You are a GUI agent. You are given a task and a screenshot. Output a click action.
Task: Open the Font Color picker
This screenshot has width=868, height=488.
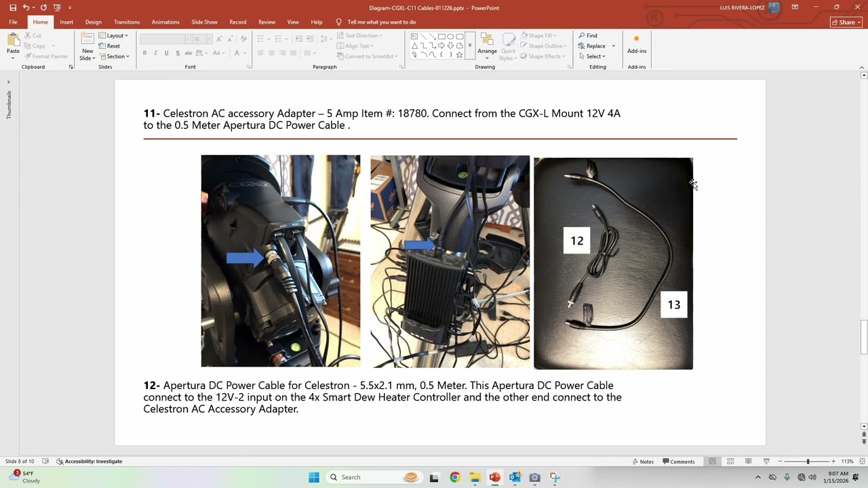[x=245, y=53]
